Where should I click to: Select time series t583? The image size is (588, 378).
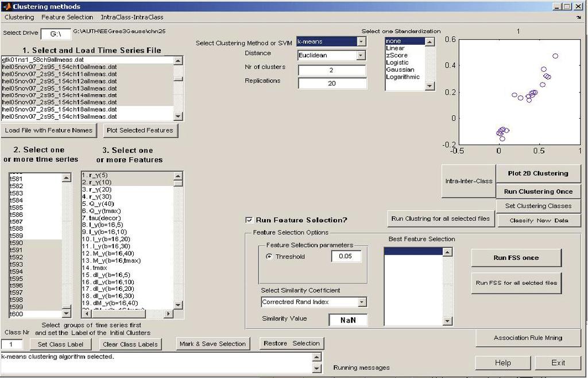point(36,193)
